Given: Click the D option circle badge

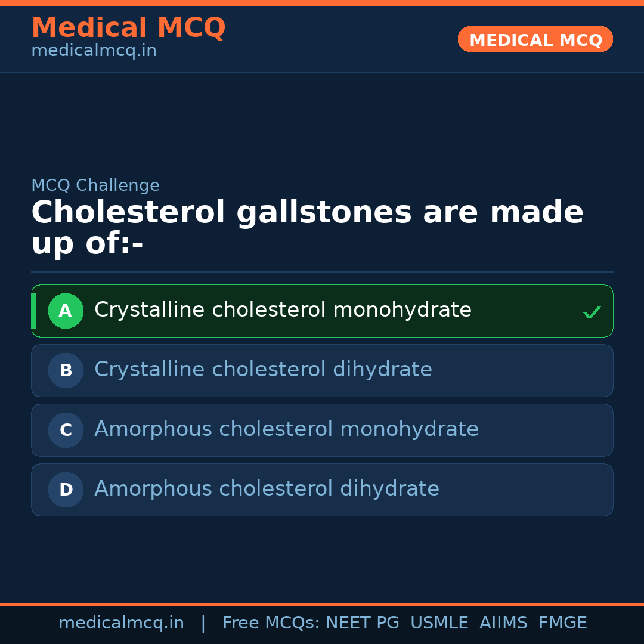Looking at the screenshot, I should coord(66,490).
